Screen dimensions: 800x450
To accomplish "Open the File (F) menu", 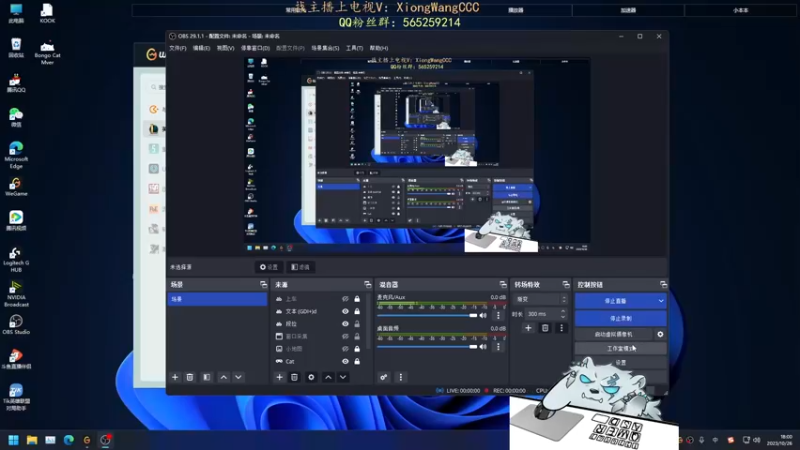I will pyautogui.click(x=178, y=48).
